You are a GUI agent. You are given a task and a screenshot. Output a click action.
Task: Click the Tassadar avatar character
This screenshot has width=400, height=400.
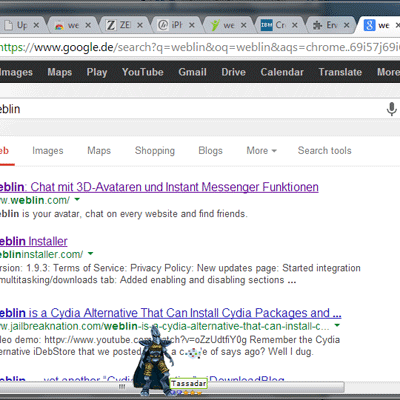154,362
